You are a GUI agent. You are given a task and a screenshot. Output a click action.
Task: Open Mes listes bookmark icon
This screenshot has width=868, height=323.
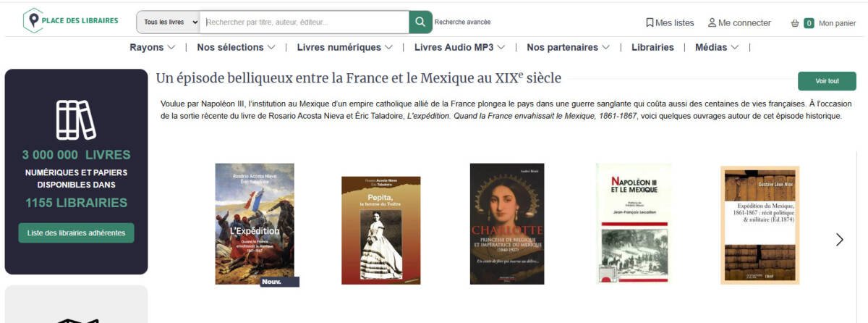click(x=650, y=22)
